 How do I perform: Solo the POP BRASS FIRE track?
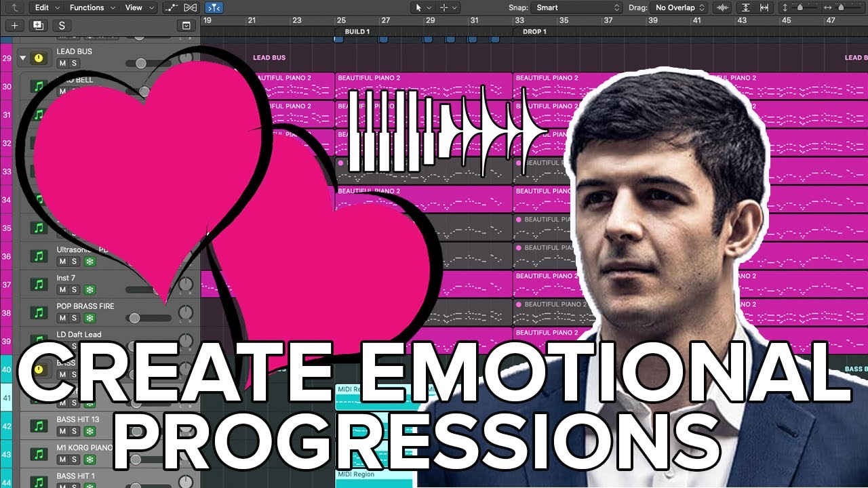coord(75,318)
